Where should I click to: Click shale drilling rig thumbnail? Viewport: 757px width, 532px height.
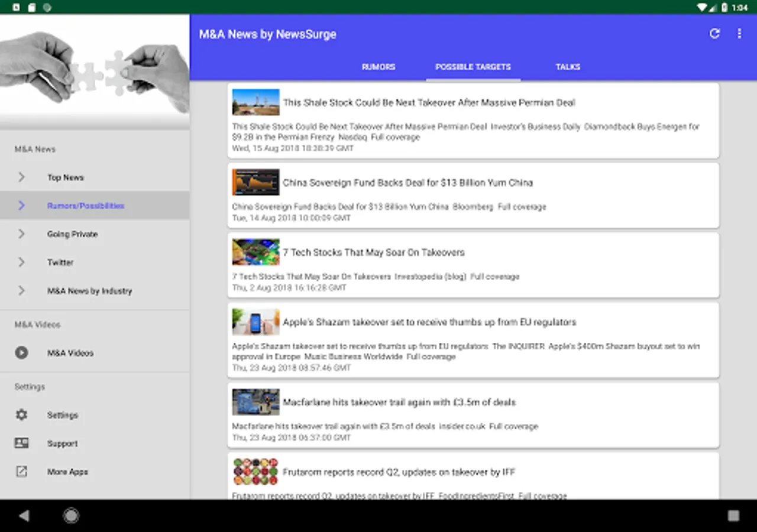255,102
